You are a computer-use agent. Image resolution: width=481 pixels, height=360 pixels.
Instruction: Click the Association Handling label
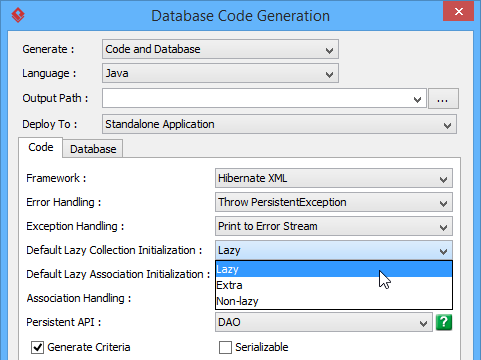[79, 298]
